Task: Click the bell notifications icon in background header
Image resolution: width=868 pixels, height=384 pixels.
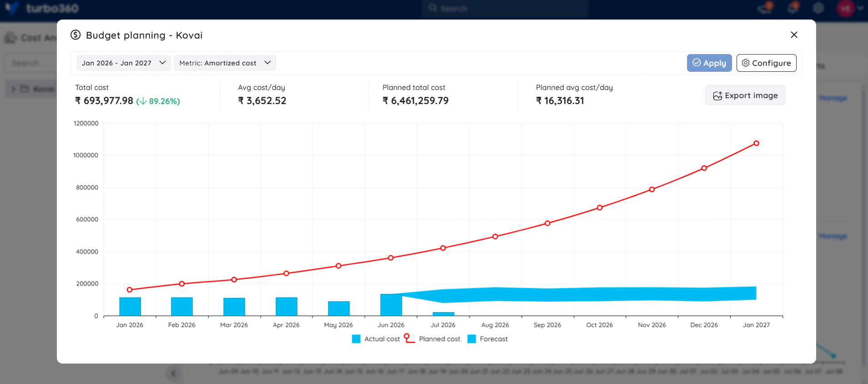Action: [x=793, y=8]
